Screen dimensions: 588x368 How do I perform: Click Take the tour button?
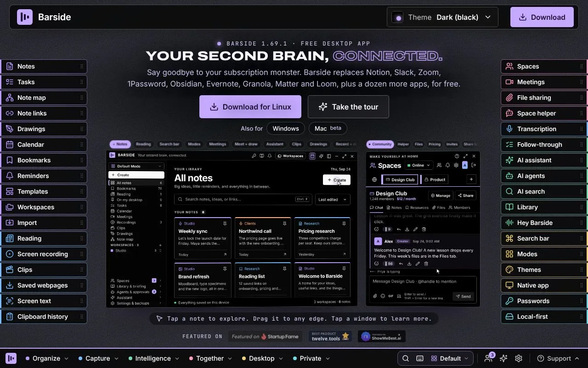coord(348,107)
